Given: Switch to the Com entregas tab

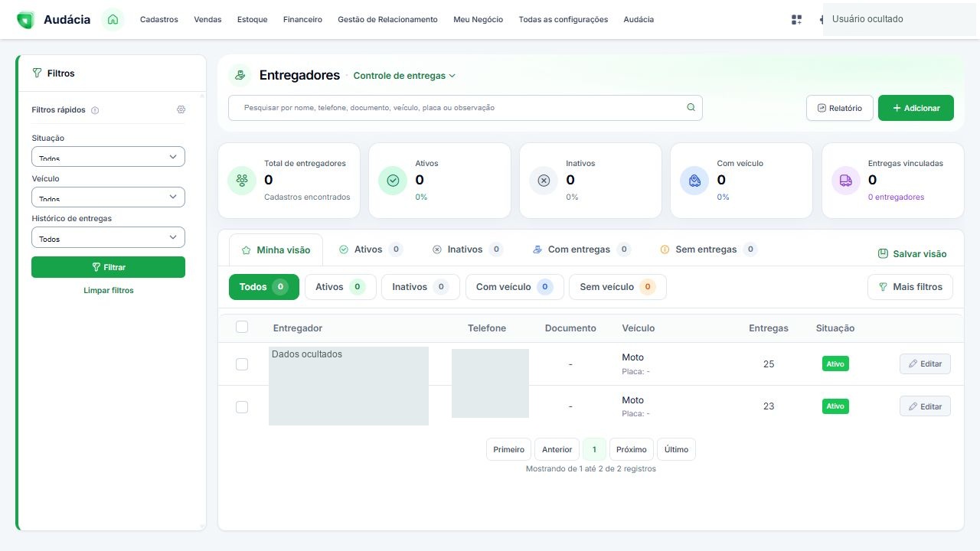Looking at the screenshot, I should click(582, 249).
